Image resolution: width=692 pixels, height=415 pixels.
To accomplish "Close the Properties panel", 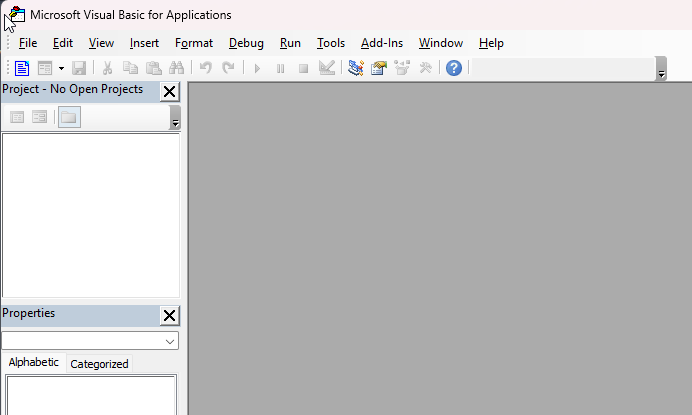I will [169, 316].
